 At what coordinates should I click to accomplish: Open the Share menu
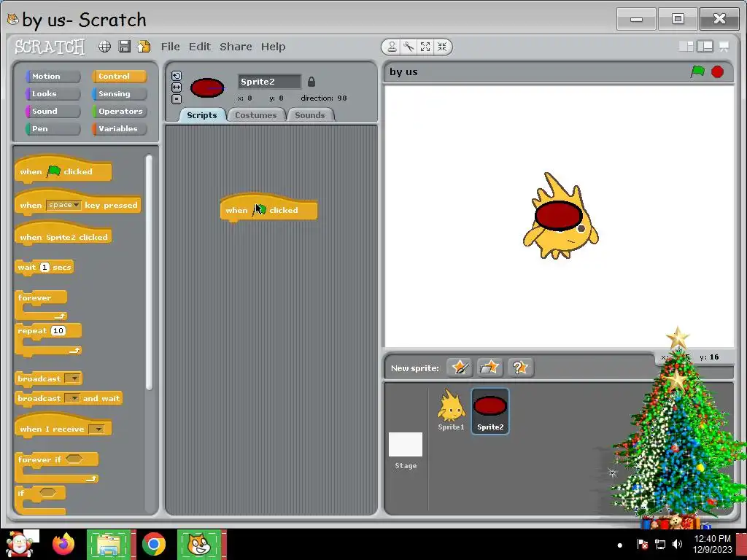click(x=236, y=47)
